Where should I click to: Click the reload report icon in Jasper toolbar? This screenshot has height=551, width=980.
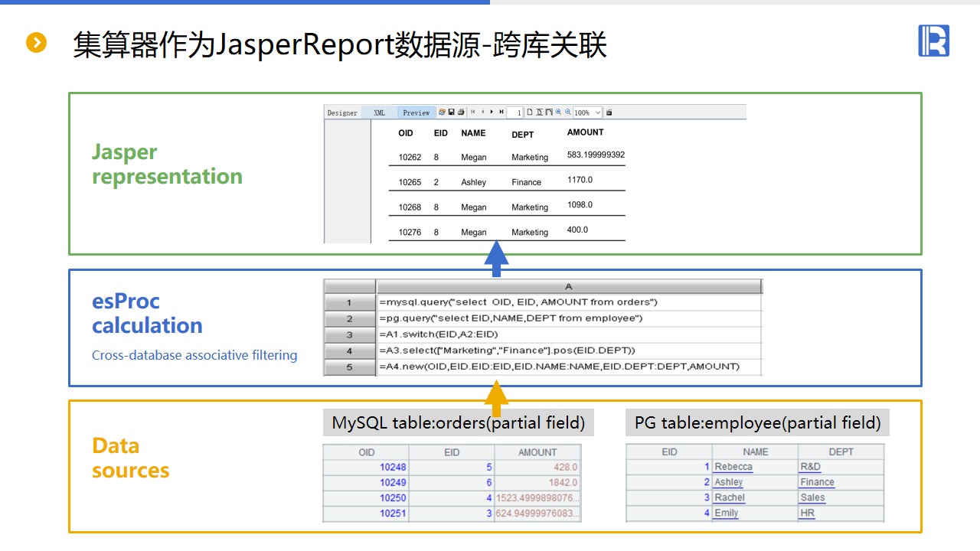(x=442, y=112)
